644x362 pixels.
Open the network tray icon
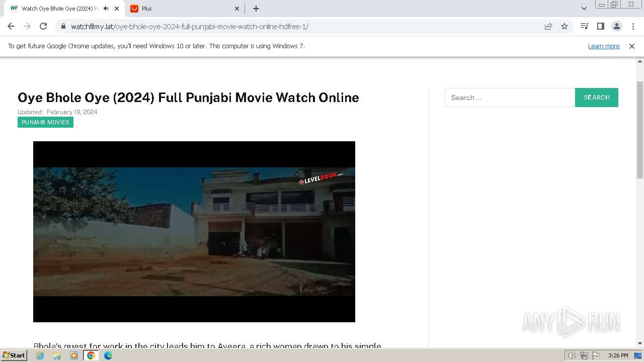[584, 355]
